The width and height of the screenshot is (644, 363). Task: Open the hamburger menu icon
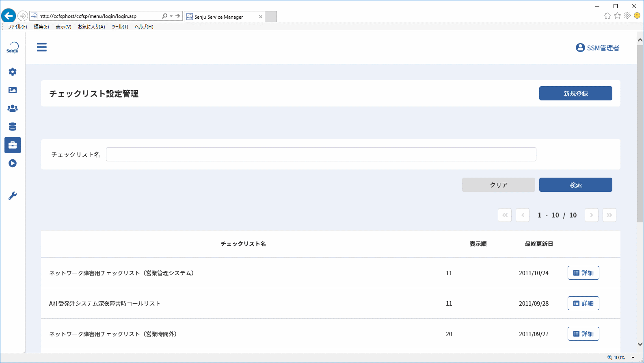coord(42,47)
